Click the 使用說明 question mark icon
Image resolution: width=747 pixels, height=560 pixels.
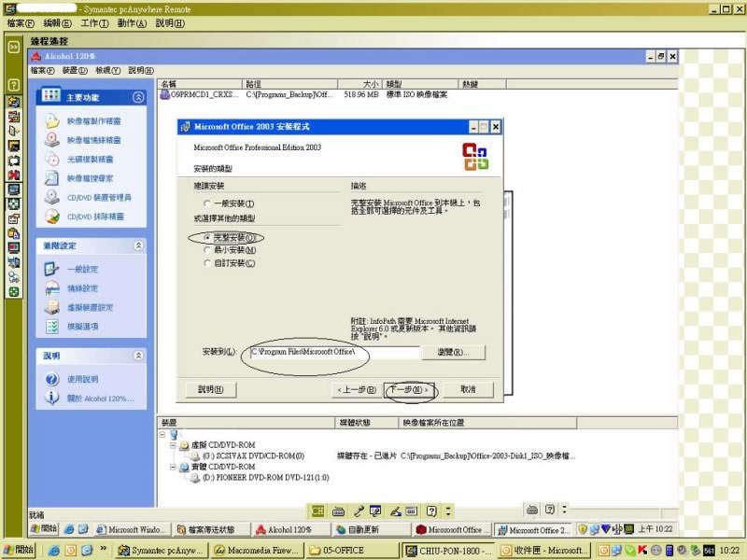pyautogui.click(x=52, y=379)
